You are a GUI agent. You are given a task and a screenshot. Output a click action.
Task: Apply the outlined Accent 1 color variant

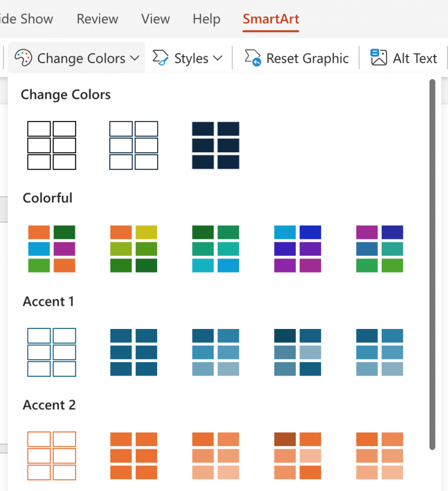pos(52,352)
